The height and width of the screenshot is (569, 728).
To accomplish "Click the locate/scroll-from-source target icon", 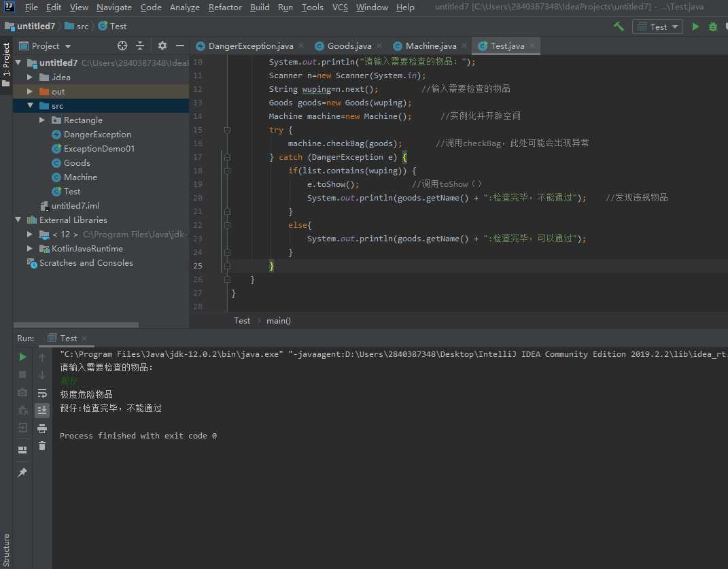I will click(122, 46).
